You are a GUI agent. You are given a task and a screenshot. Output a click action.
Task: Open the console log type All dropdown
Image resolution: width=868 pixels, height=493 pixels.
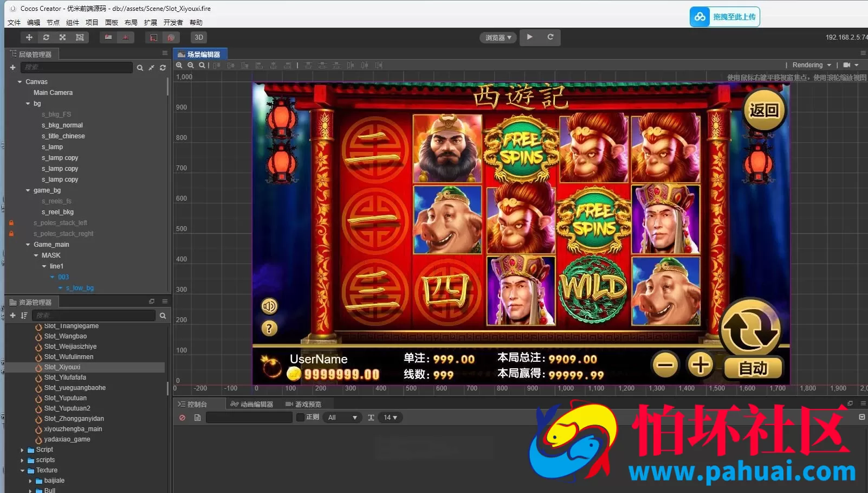[x=342, y=418]
